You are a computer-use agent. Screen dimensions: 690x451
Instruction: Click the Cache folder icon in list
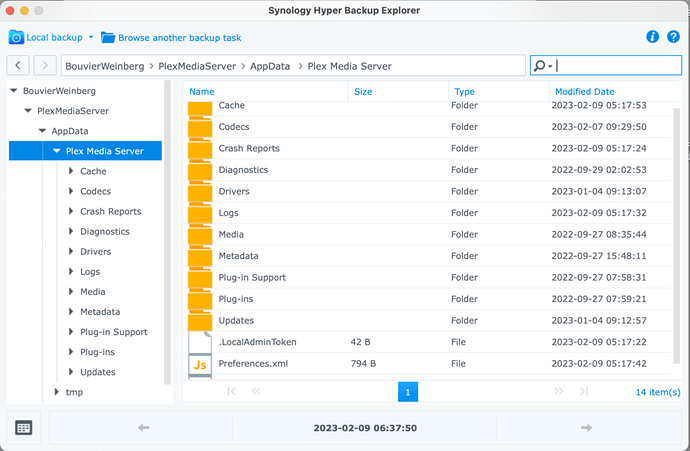[x=200, y=108]
